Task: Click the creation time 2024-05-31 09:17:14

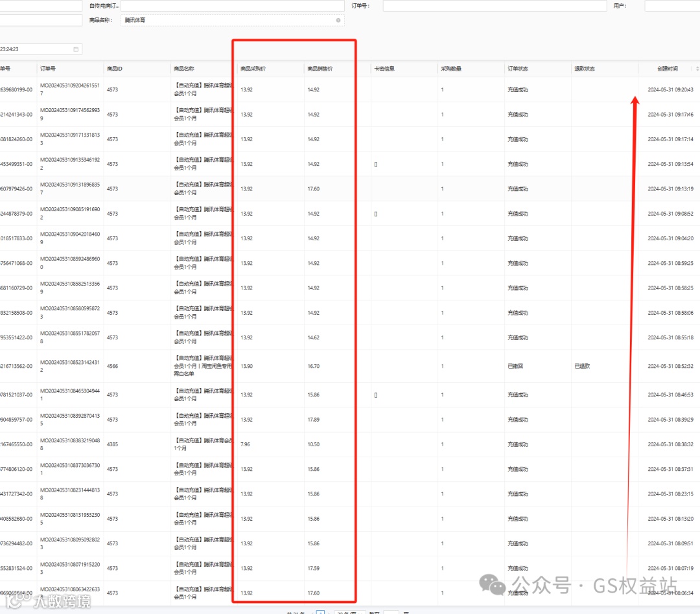Action: point(671,139)
